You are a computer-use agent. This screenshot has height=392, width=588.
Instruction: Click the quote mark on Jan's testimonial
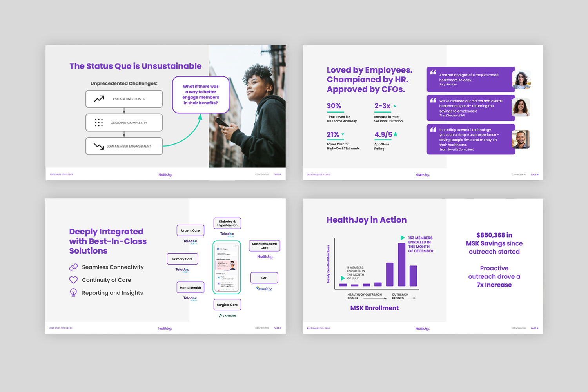(x=433, y=73)
